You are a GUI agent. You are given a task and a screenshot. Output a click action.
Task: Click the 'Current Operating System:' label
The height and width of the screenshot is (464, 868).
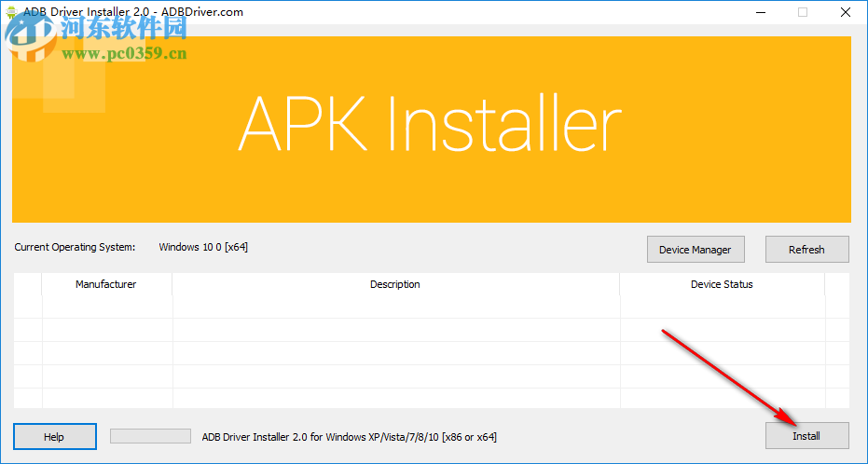tap(75, 247)
